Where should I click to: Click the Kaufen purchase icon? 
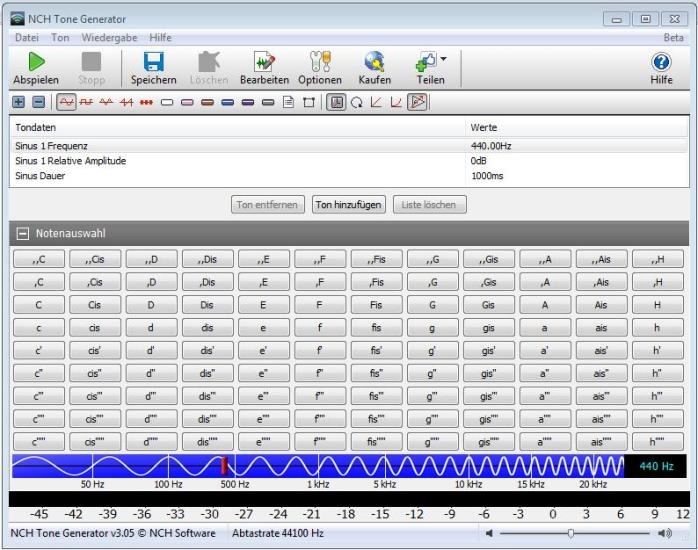coord(374,67)
